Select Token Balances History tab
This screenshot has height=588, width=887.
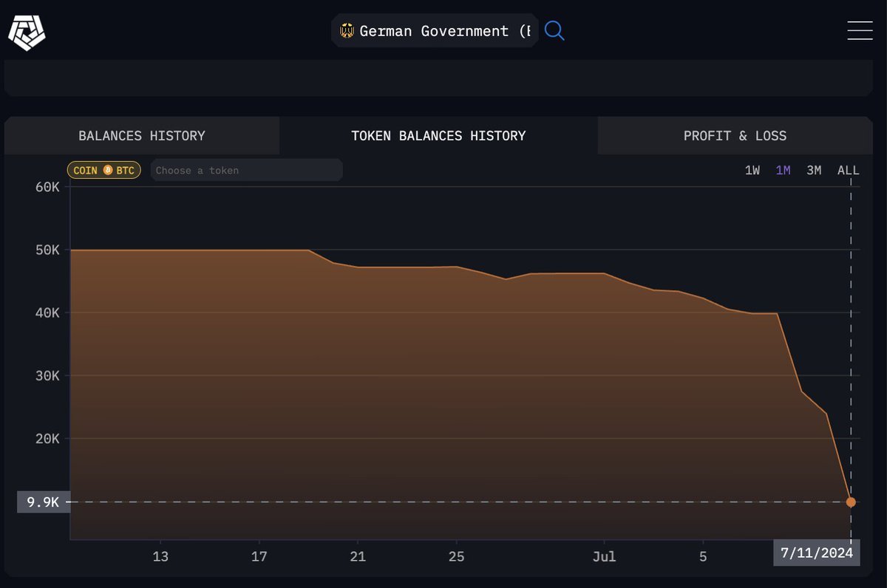tap(438, 136)
